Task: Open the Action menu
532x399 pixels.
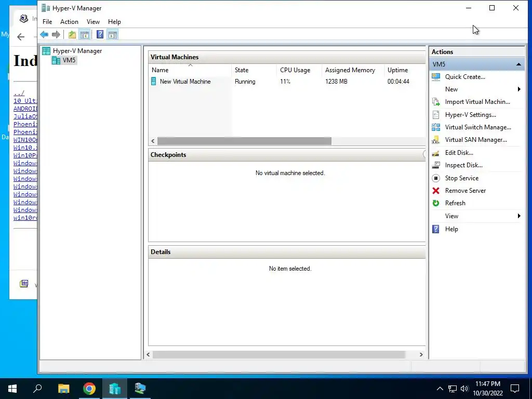Action: pyautogui.click(x=69, y=22)
